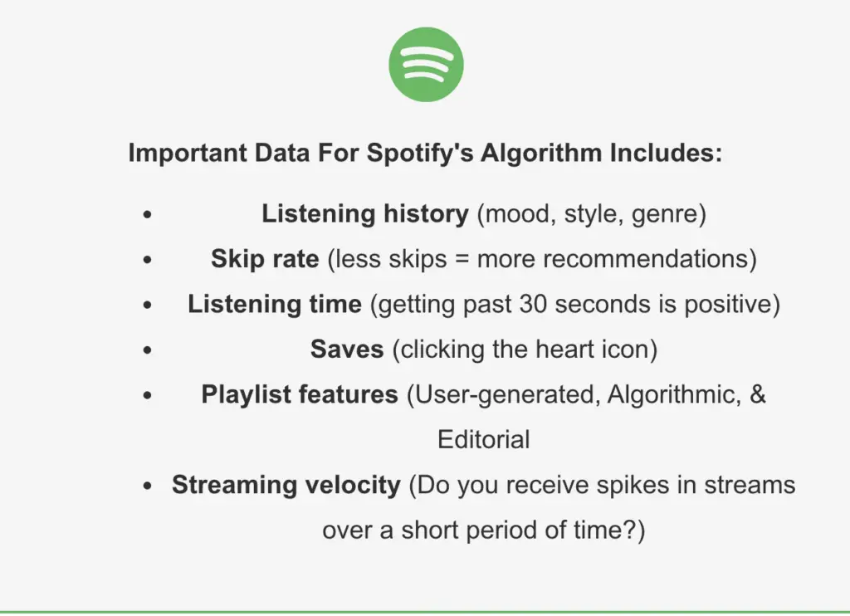
Task: Click the green line at the bottom
Action: [x=425, y=613]
